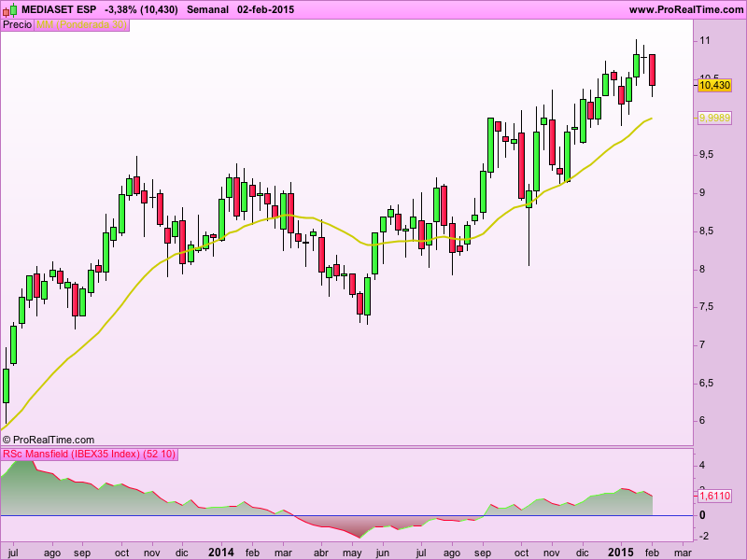Click the 4 level on the Mansfield scale
Viewport: 747px width, 560px height.
point(702,465)
